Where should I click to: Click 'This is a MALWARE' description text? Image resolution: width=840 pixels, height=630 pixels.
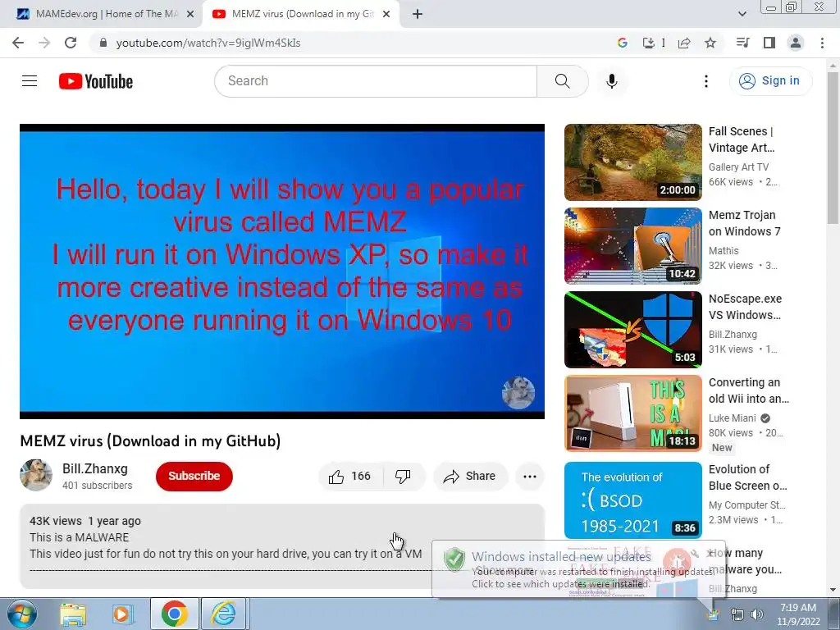click(x=80, y=537)
